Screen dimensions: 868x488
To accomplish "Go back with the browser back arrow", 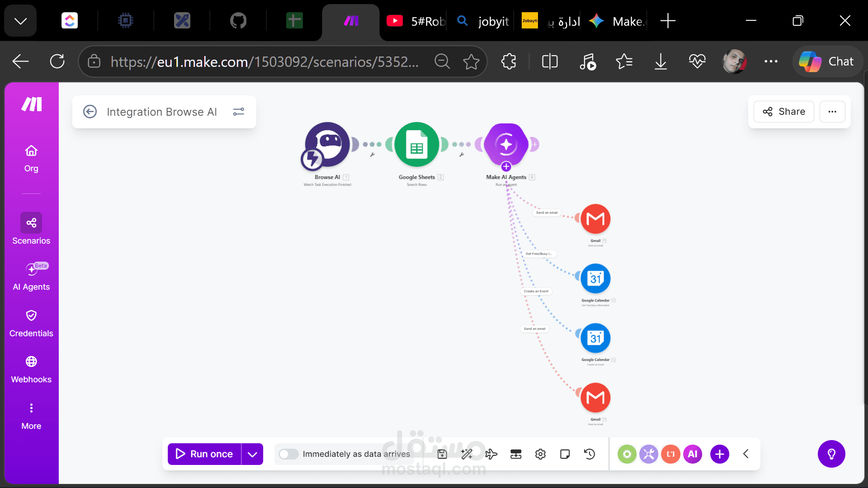I will click(20, 61).
